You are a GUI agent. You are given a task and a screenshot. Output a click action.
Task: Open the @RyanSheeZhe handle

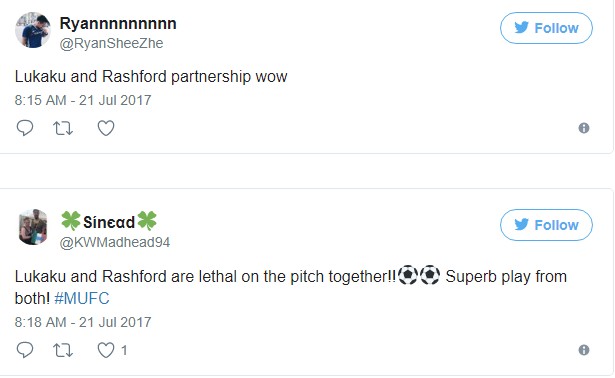(111, 43)
